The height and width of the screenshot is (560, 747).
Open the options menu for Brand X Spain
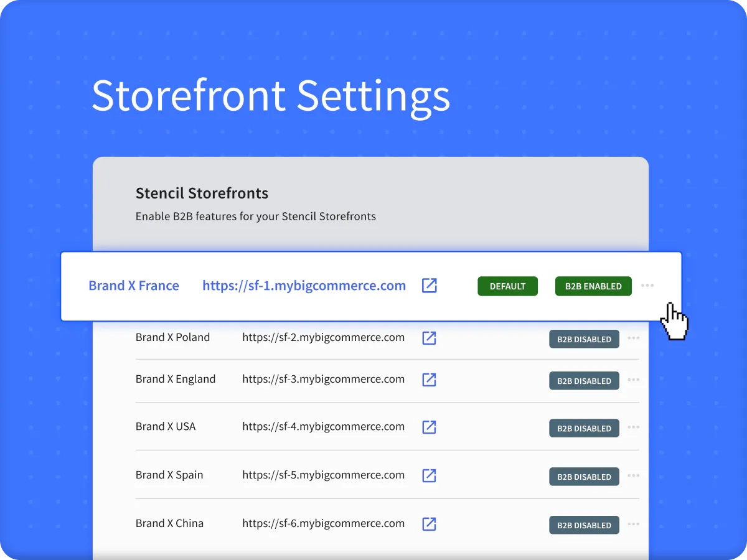coord(633,477)
